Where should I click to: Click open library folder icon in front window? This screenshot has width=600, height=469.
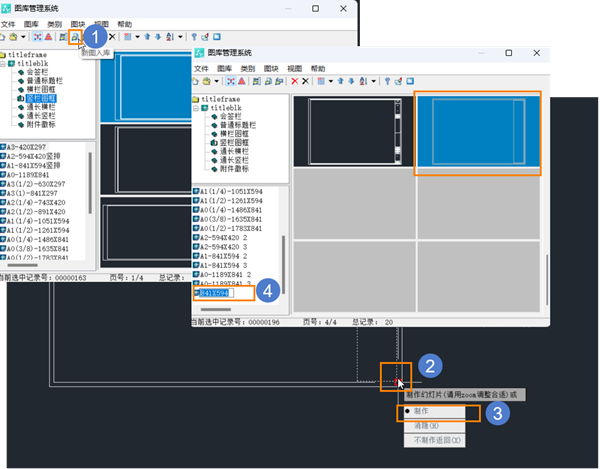pos(207,81)
